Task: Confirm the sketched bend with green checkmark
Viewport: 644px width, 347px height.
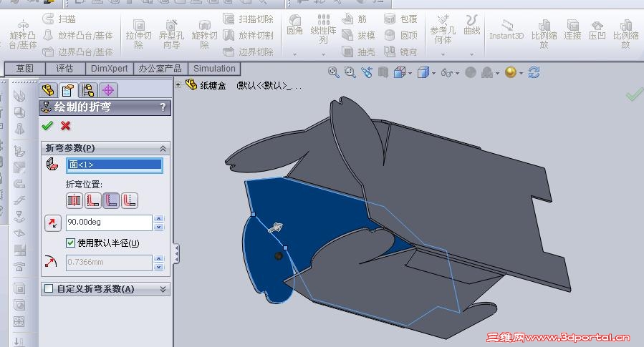Action: coord(47,125)
